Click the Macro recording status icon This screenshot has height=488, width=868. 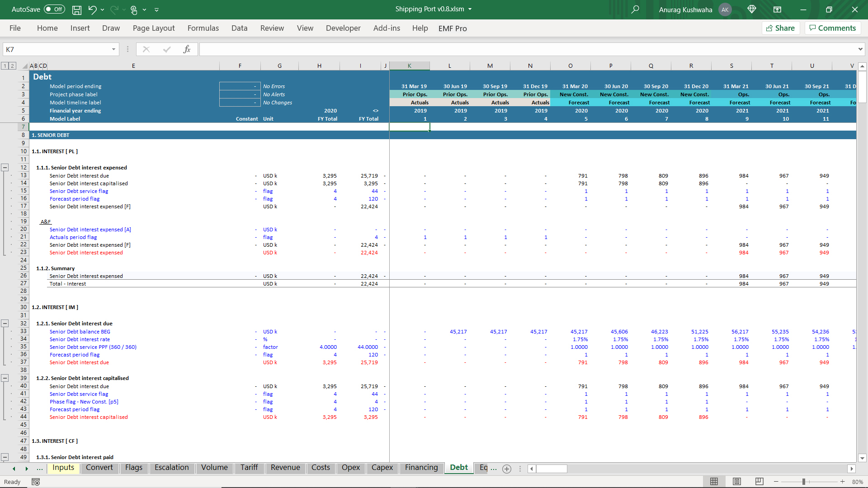tap(36, 482)
